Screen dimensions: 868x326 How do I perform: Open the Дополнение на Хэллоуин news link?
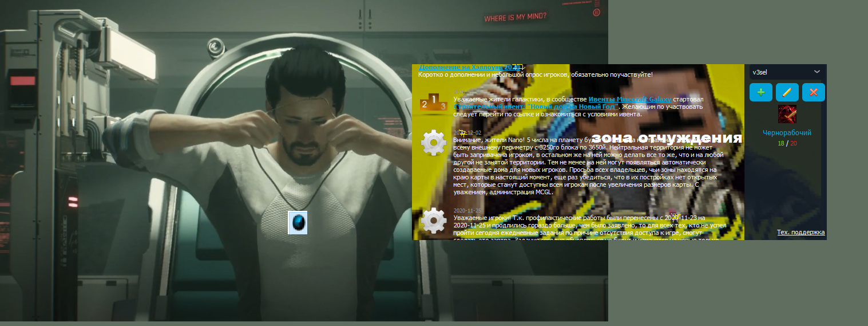pyautogui.click(x=470, y=68)
